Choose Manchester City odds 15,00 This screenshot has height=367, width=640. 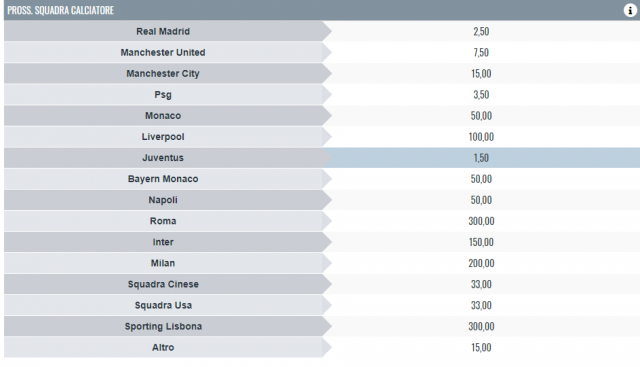pyautogui.click(x=481, y=73)
